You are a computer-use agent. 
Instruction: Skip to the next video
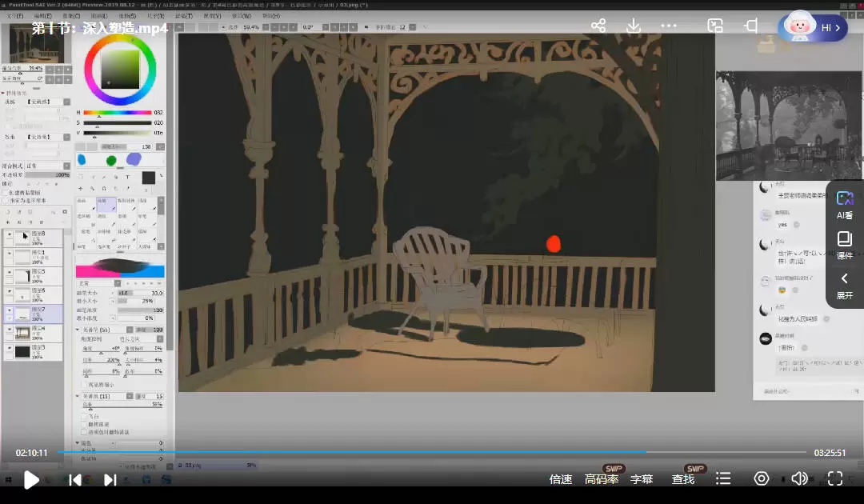[110, 480]
